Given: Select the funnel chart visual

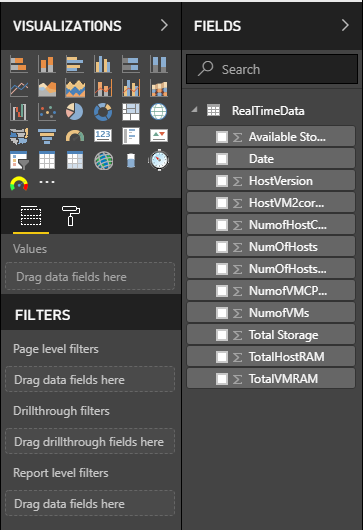Looking at the screenshot, I should 47,136.
